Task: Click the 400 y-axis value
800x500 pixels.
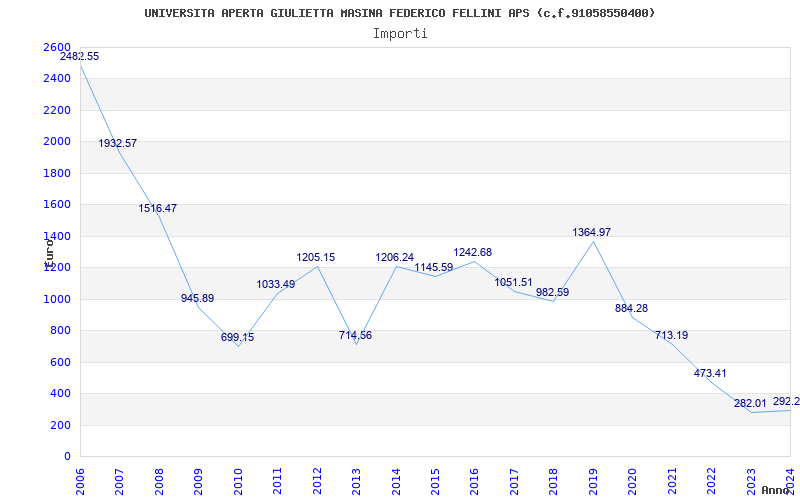Action: tap(61, 394)
